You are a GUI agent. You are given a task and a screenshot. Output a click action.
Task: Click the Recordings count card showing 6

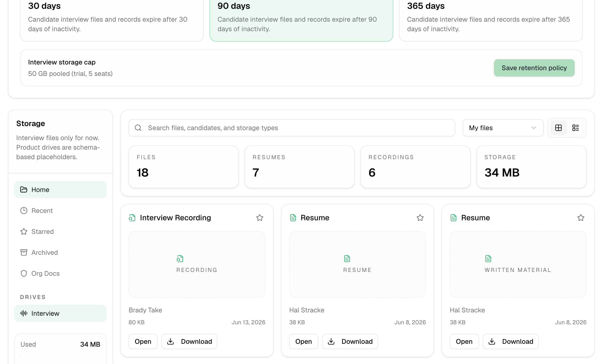point(415,167)
